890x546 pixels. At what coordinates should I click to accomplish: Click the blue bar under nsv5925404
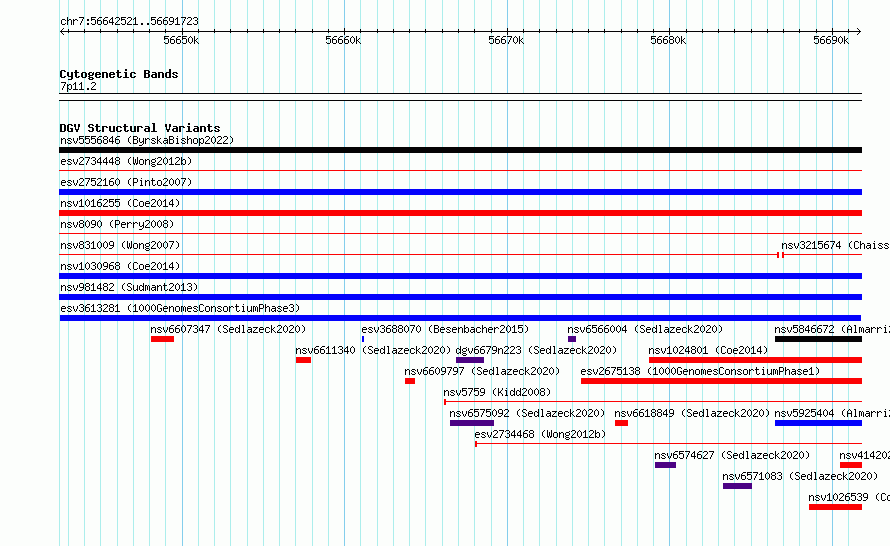coord(818,423)
